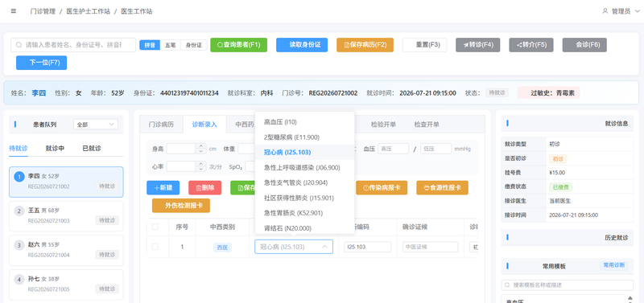Click 查询患者(F1) button

pos(238,45)
